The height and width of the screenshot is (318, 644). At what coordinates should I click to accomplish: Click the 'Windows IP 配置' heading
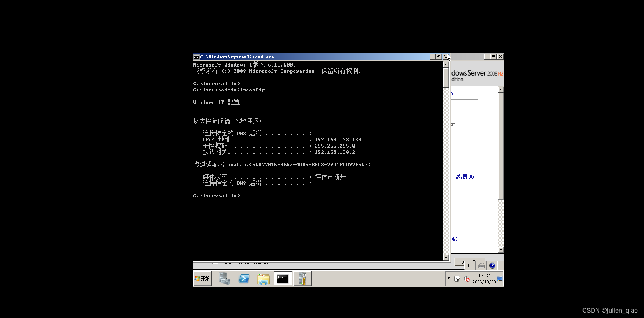pos(216,102)
